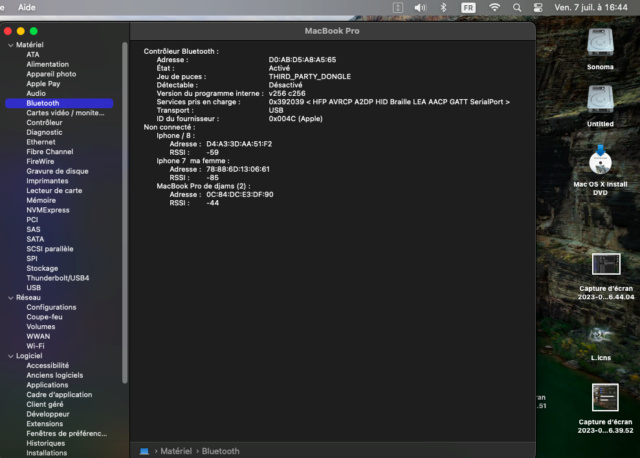Click the 'MacBook Pro de djams (2)' entry

click(x=203, y=186)
